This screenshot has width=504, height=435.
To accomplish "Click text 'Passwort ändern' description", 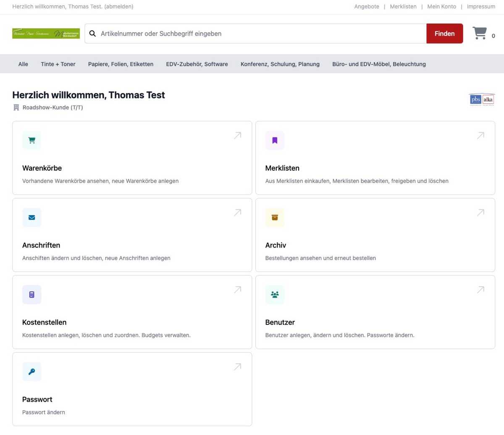I will 44,412.
